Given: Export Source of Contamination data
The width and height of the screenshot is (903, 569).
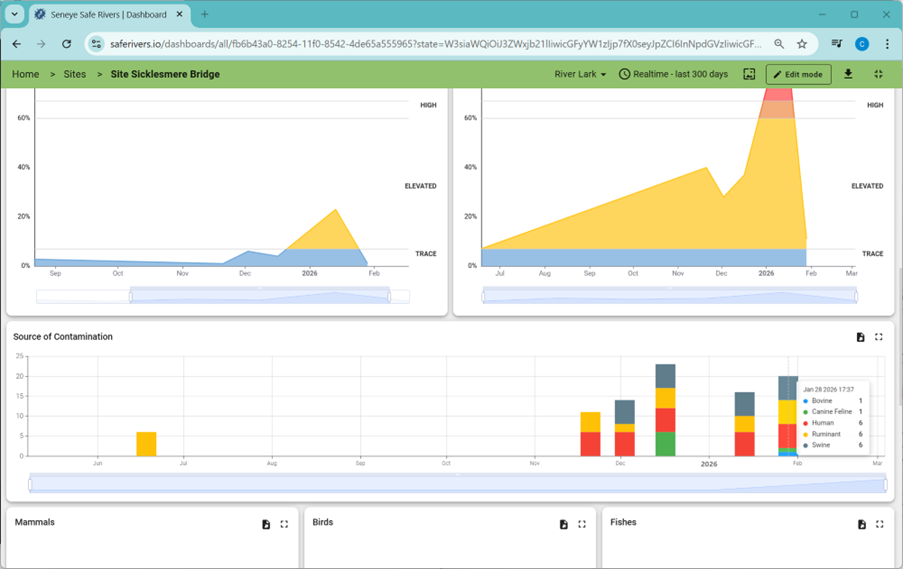Looking at the screenshot, I should tap(860, 337).
